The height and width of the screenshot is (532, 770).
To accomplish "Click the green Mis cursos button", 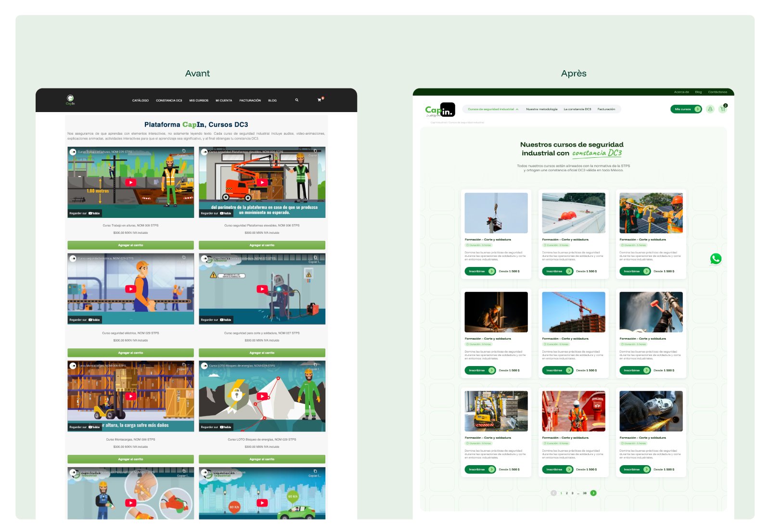I will pyautogui.click(x=686, y=109).
